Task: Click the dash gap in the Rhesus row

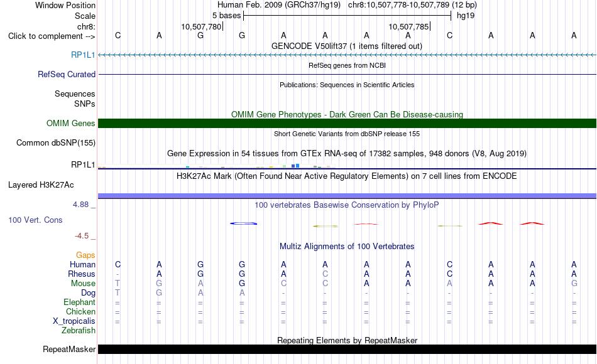Action: pos(118,274)
